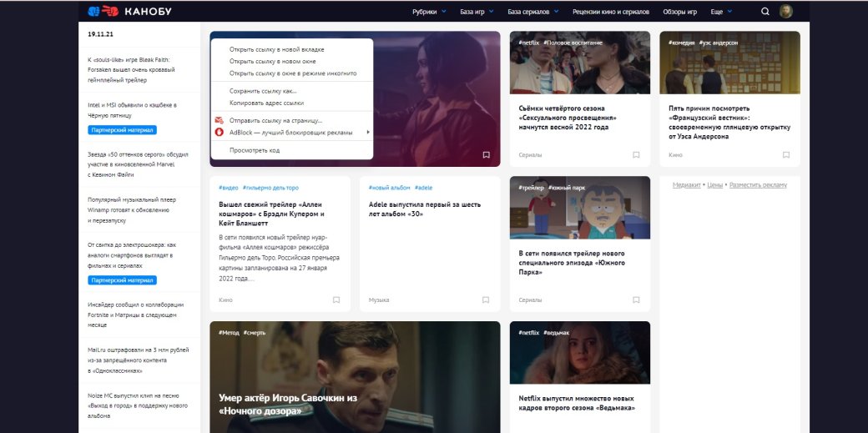868x433 pixels.
Task: Click the send-link icon in the context menu
Action: click(220, 120)
